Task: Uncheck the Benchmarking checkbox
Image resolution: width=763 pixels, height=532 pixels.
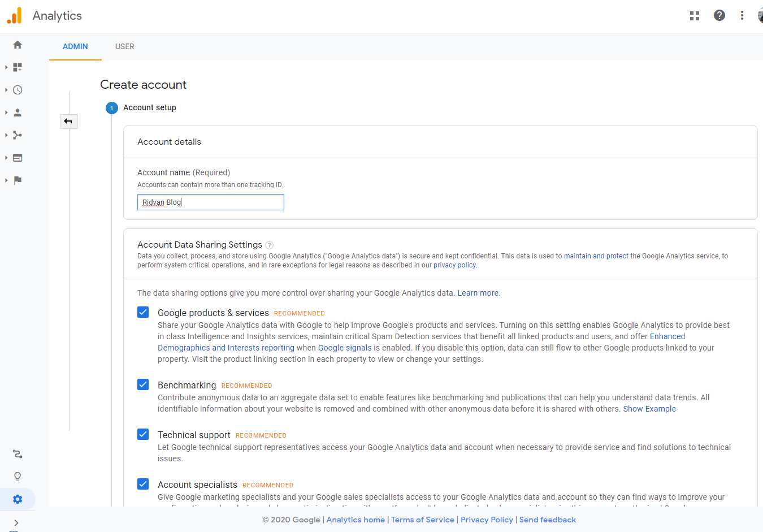Action: pos(143,384)
